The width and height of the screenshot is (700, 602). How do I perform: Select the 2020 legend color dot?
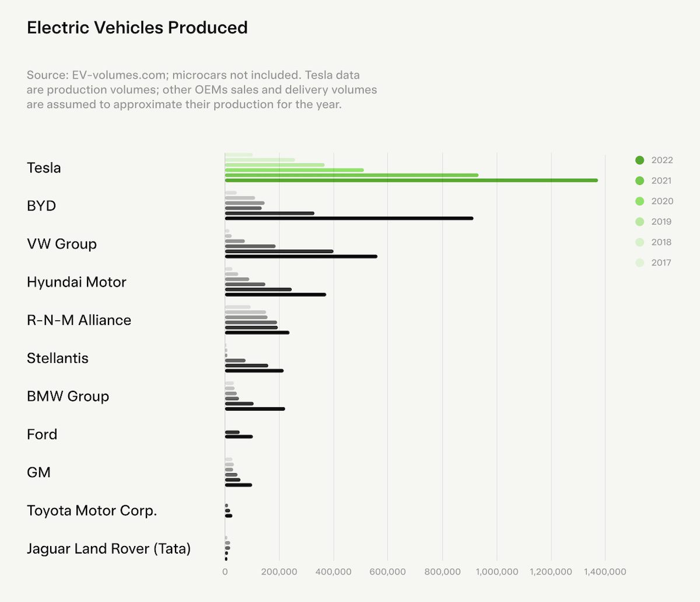(640, 201)
